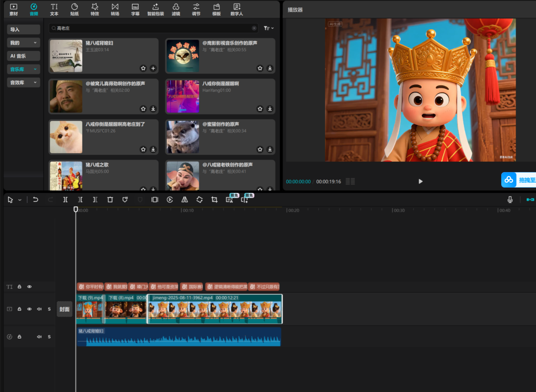The image size is (536, 392).
Task: Rotate the selected clip
Action: tap(200, 200)
